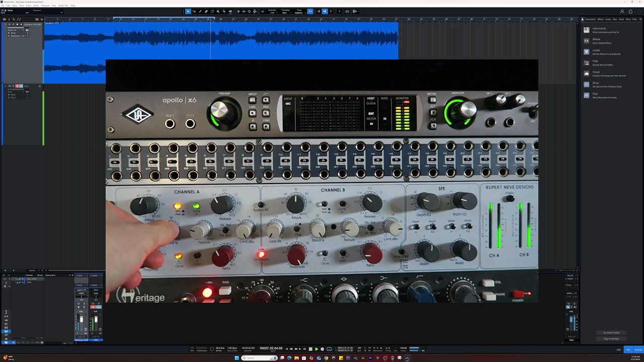Click the Add Tracks plus icon
The height and width of the screenshot is (362, 644).
pos(42,19)
